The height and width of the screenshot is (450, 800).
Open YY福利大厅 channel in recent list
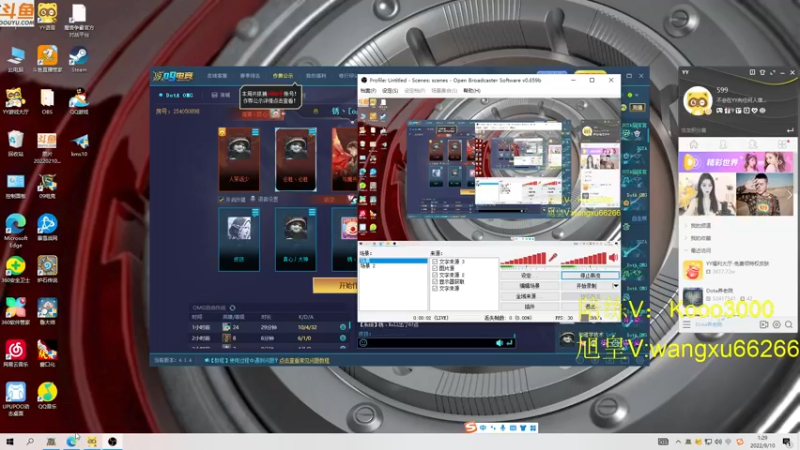tap(736, 268)
